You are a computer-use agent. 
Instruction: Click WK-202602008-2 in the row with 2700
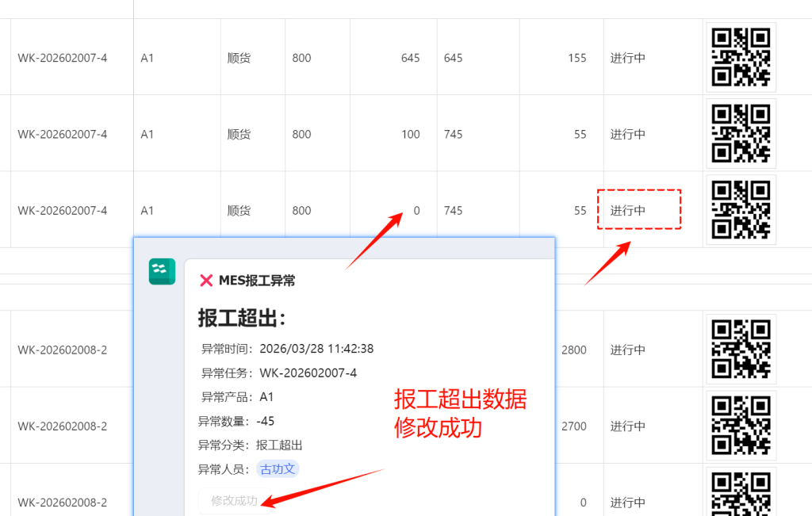coord(63,426)
